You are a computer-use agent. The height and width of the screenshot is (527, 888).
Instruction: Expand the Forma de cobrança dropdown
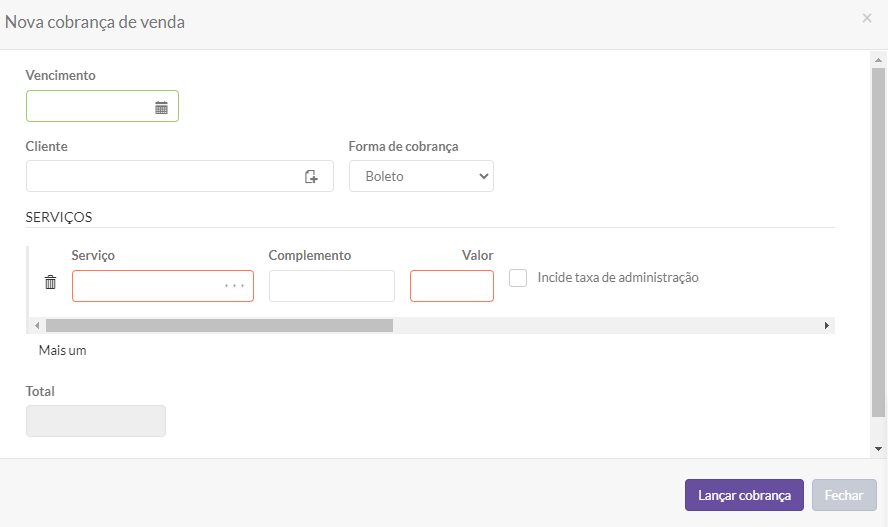click(x=421, y=176)
